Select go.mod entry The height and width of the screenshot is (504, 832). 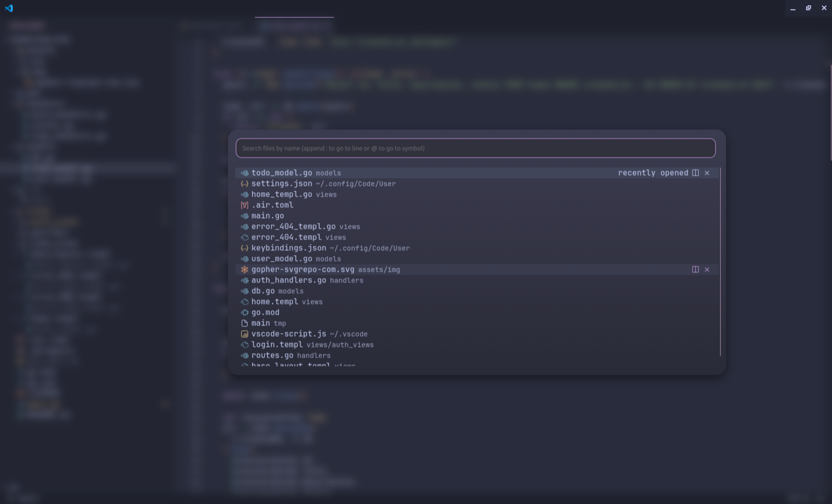click(x=477, y=312)
